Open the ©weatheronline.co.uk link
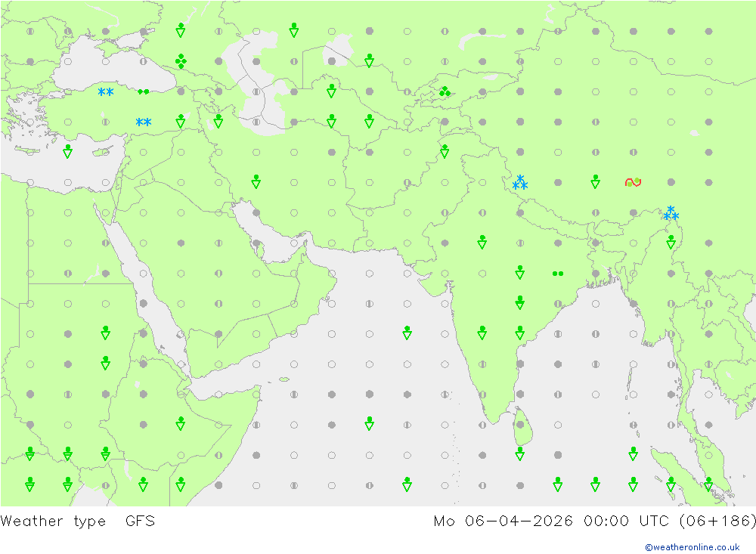This screenshot has height=554, width=756. tap(692, 547)
